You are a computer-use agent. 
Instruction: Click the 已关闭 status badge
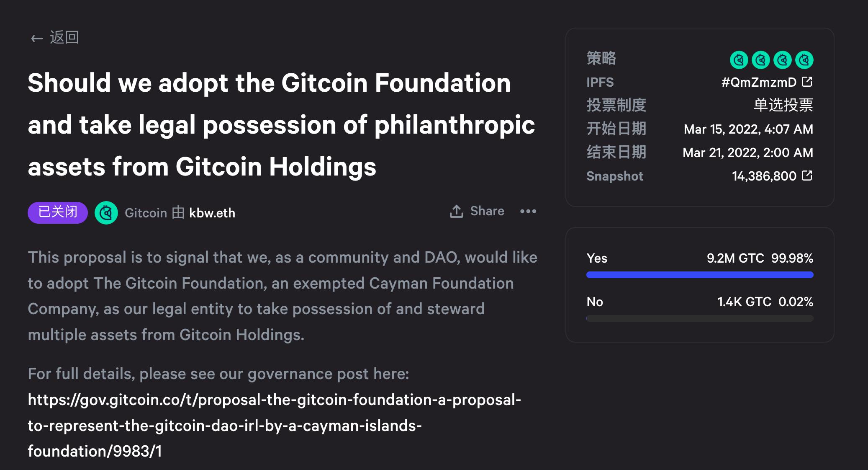(x=57, y=212)
